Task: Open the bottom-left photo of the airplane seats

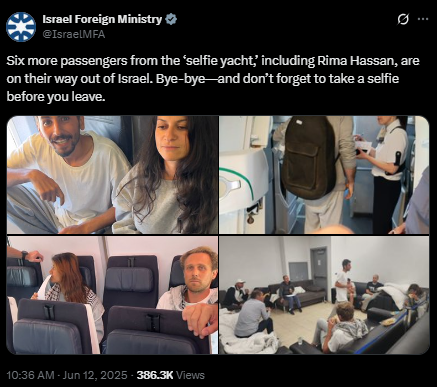Action: (x=112, y=295)
